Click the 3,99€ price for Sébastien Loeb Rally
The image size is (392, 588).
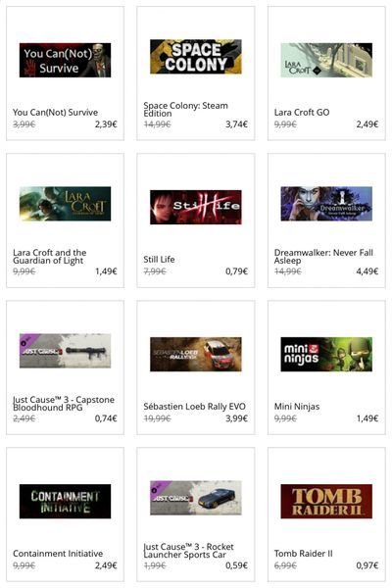237,418
